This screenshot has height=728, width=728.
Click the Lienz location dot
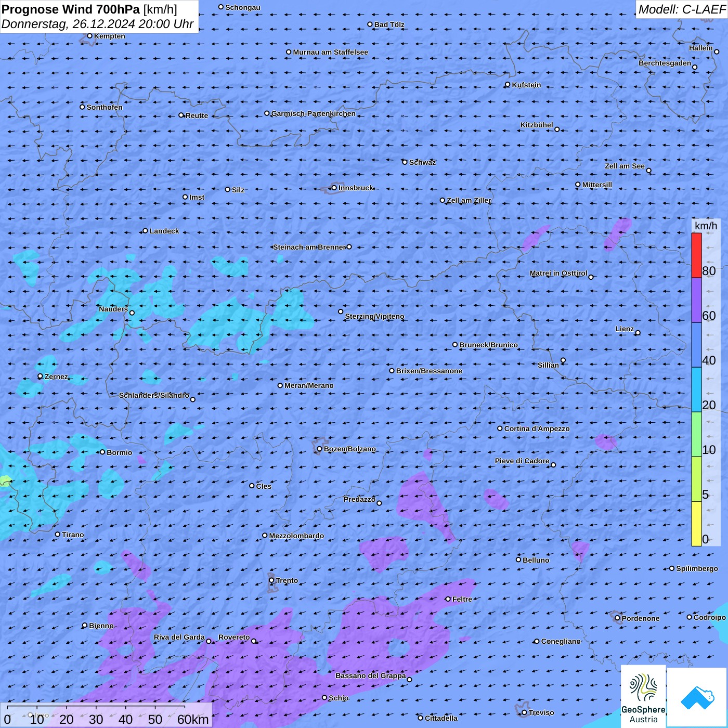[638, 333]
